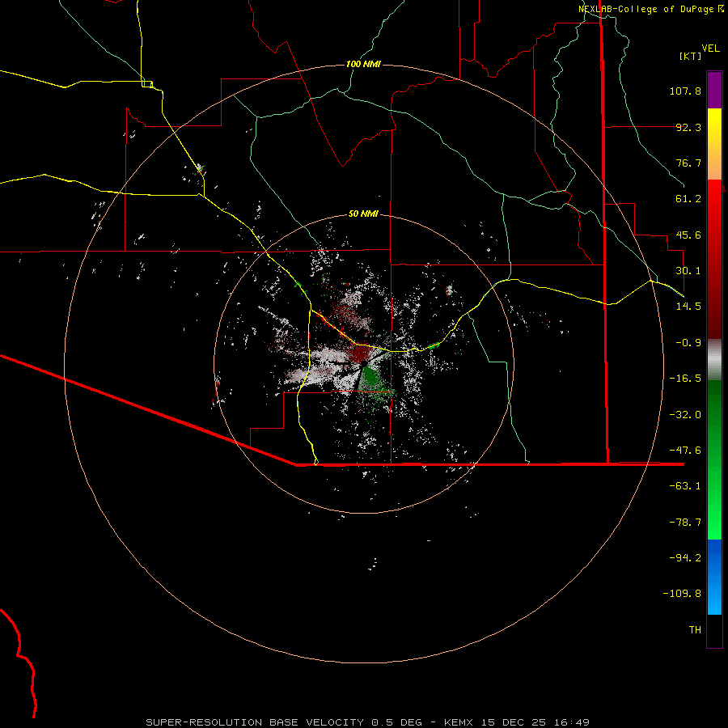Select the 45.6 legend value
This screenshot has height=728, width=728.
click(688, 235)
